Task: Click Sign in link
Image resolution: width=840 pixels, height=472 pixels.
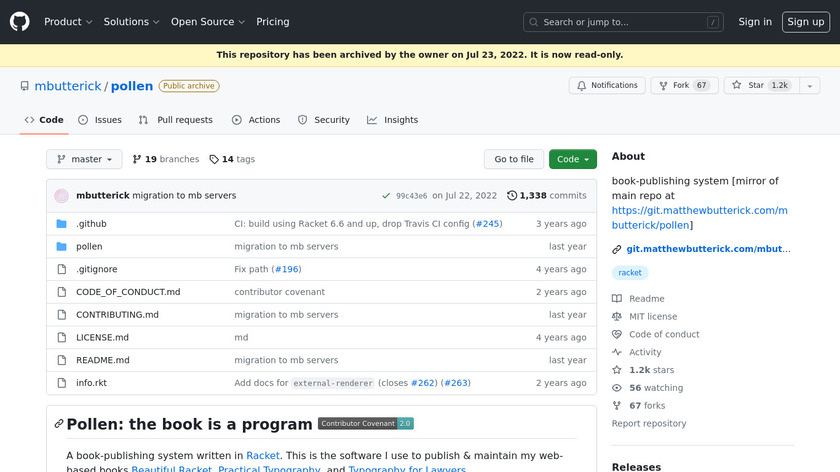Action: 755,22
